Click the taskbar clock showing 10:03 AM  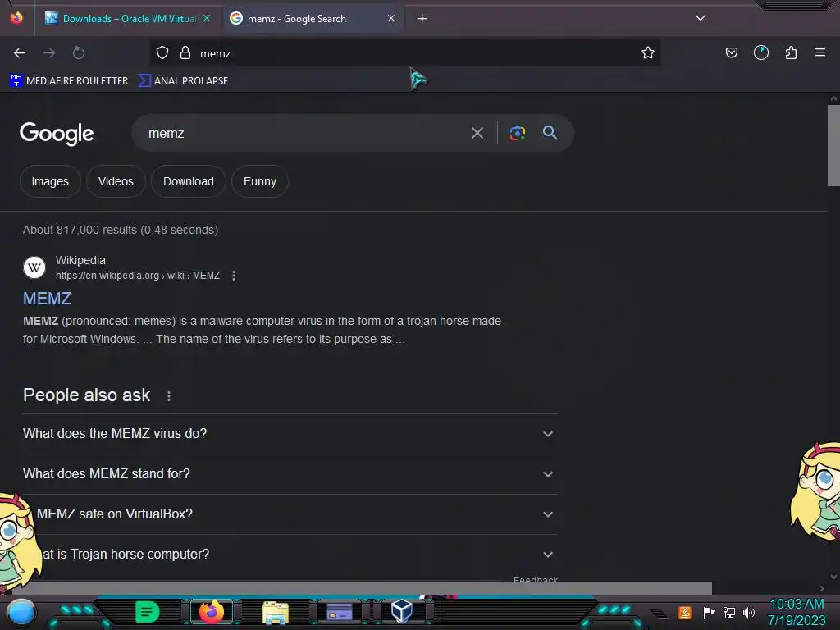[797, 612]
